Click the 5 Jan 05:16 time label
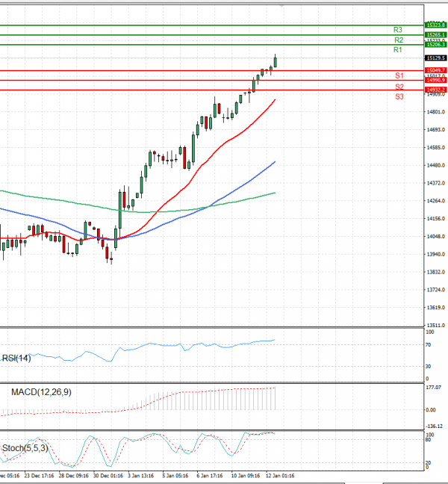Viewport: 448px width, 484px height. 175,476
